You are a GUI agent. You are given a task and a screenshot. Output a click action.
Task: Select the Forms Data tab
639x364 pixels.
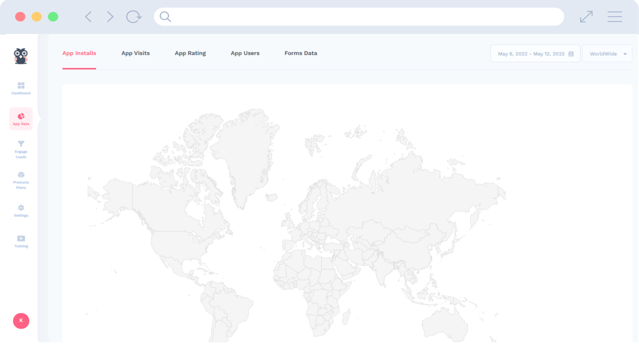tap(300, 53)
